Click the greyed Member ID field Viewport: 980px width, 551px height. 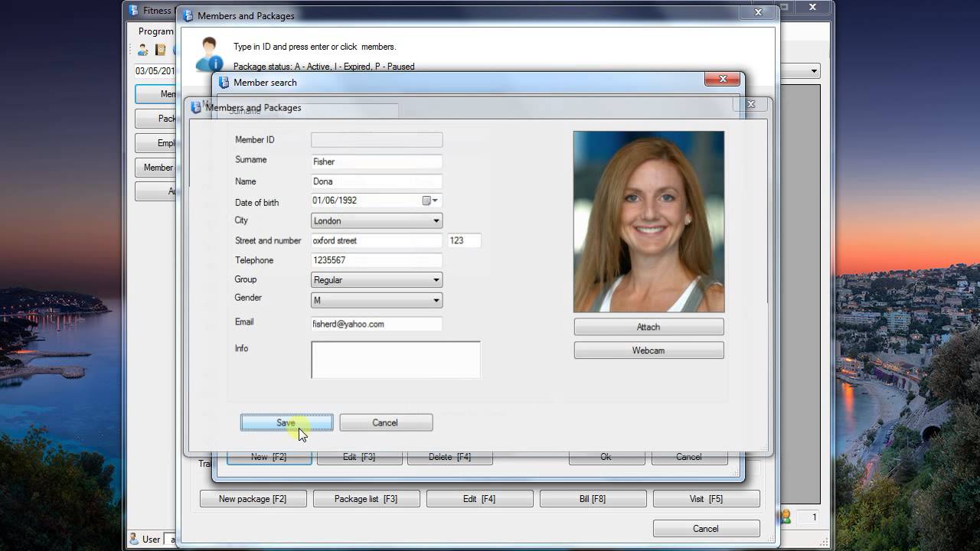(377, 140)
